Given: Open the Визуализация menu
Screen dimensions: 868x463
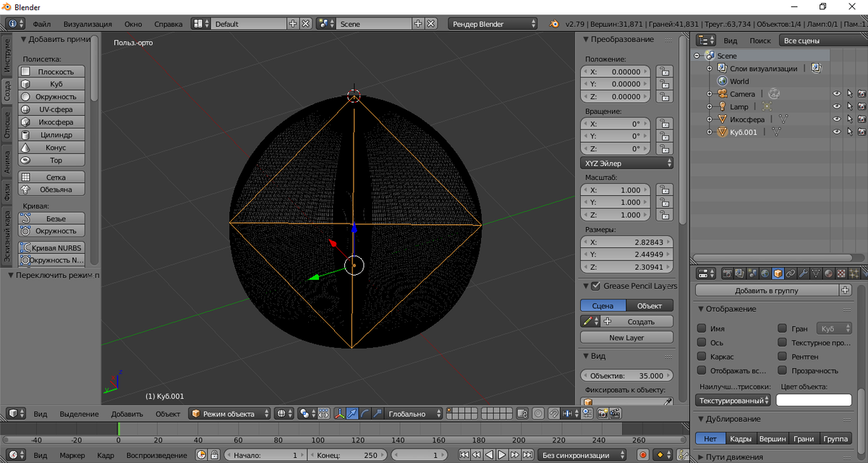Looking at the screenshot, I should (x=88, y=24).
